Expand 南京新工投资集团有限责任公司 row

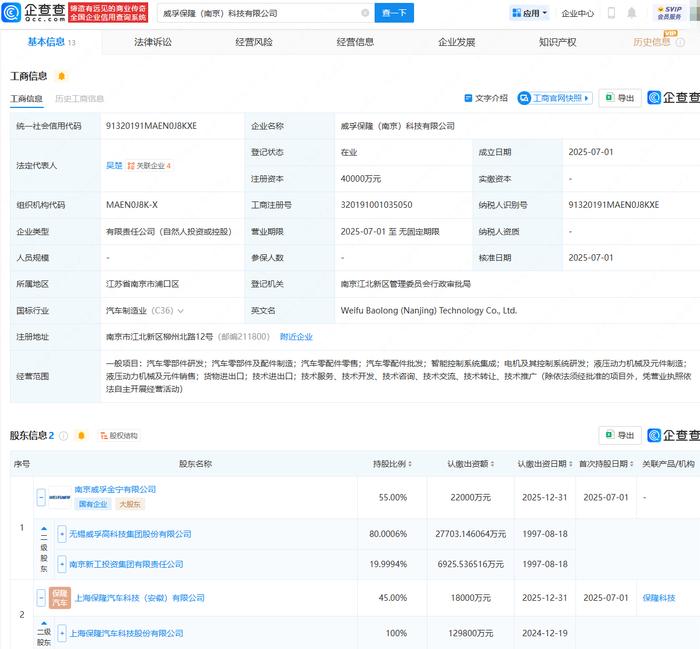tap(62, 564)
